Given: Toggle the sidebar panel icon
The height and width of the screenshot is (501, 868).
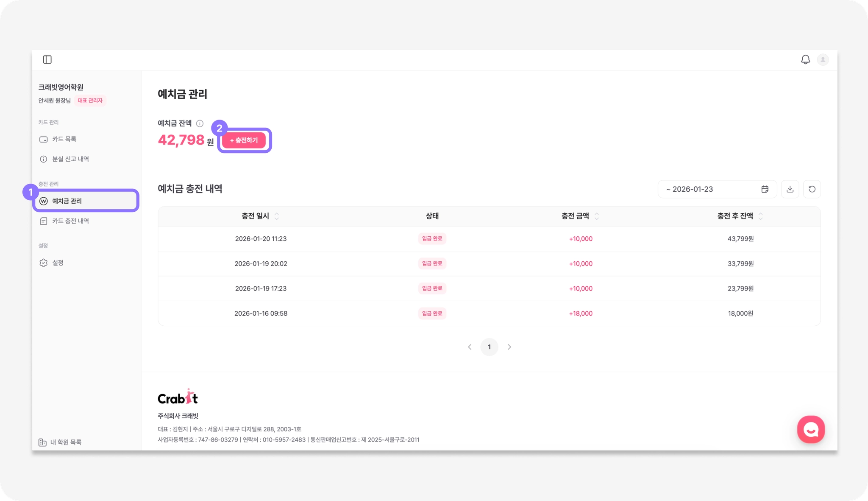Looking at the screenshot, I should tap(47, 59).
